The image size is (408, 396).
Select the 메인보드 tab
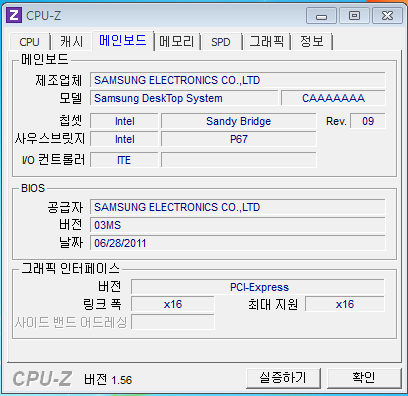[x=122, y=41]
